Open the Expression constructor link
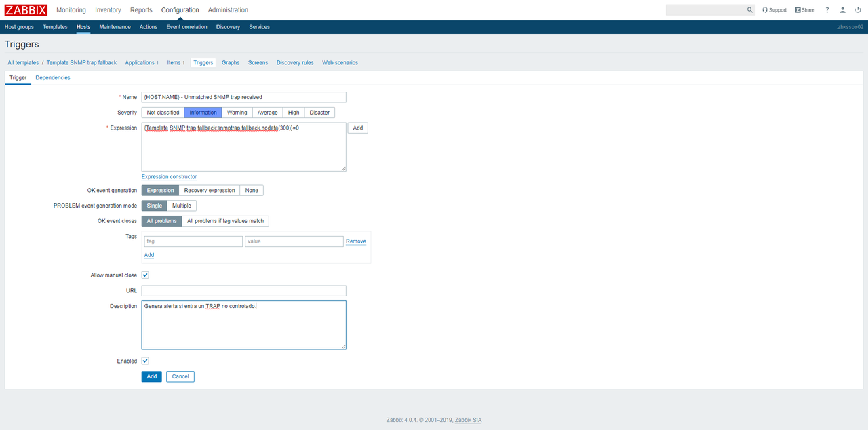The image size is (868, 430). coord(169,177)
